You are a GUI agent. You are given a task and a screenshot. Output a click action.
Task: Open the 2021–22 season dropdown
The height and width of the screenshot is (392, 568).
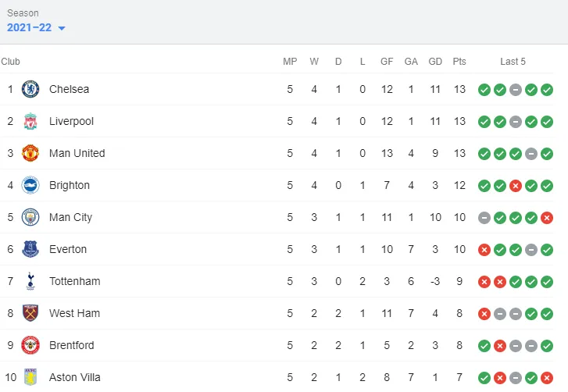tap(36, 27)
